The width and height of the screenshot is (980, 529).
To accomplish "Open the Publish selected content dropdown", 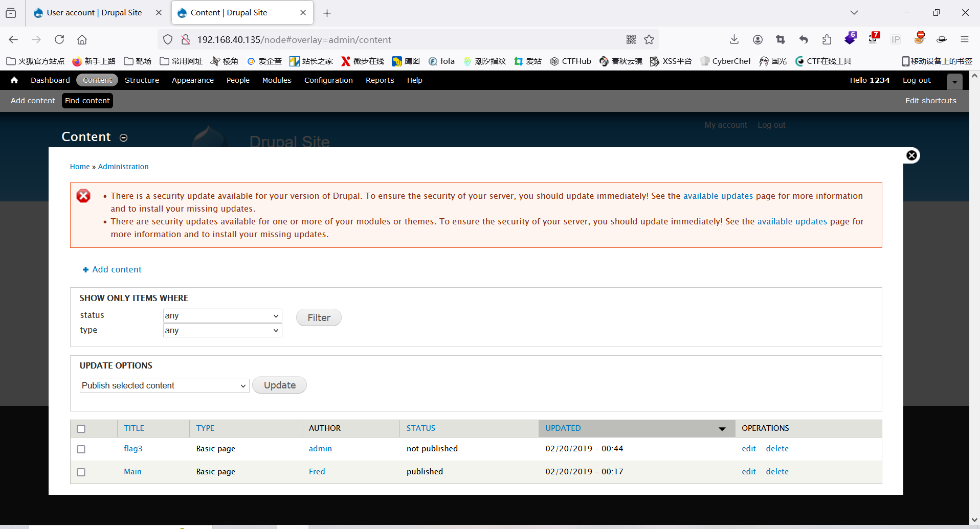I will coord(165,385).
